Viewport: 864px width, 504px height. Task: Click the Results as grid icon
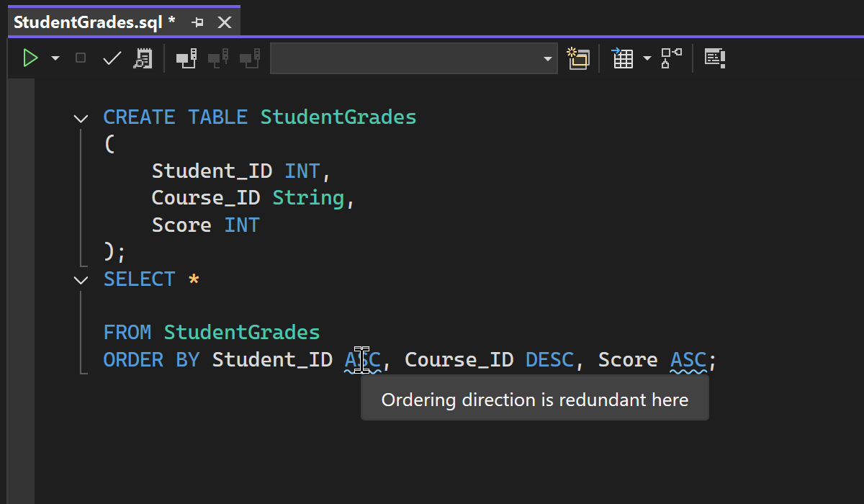[x=622, y=58]
